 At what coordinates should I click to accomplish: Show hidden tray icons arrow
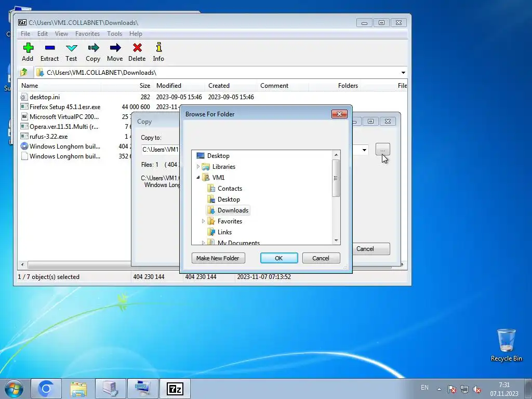[439, 389]
